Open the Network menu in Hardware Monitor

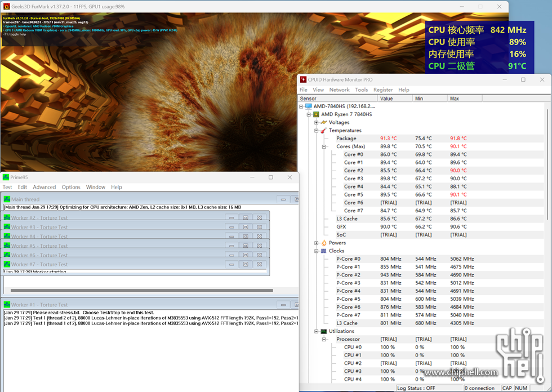click(x=339, y=90)
